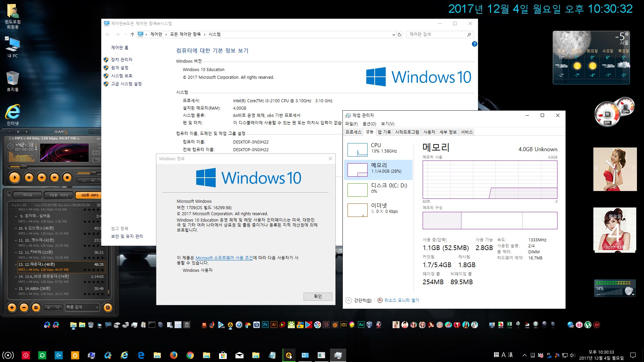644x362 pixels.
Task: Open 시스템 보호 link
Action: [x=121, y=76]
